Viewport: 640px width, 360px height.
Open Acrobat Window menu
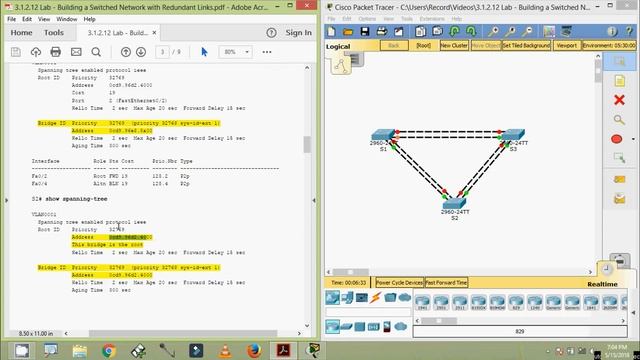[67, 19]
